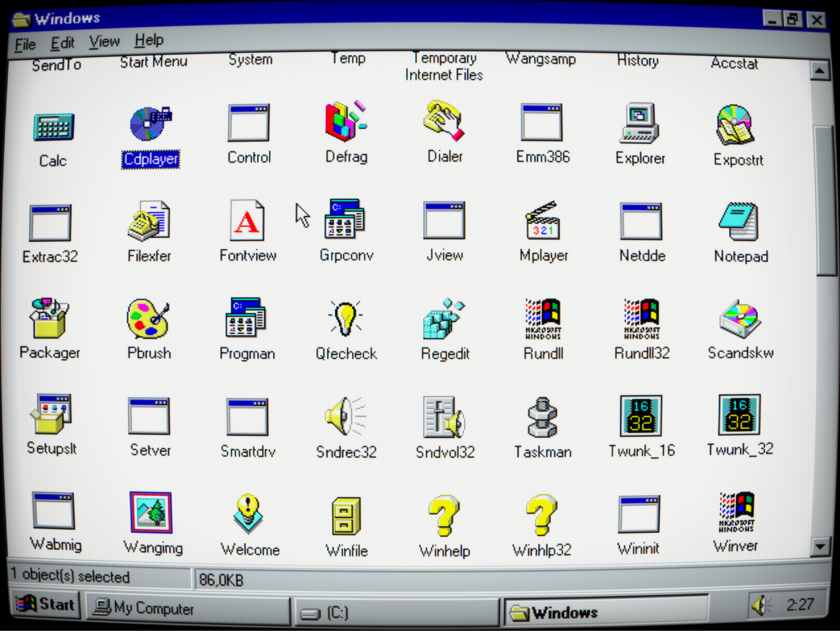Click the scrollbar up arrow
The image size is (840, 631).
(x=820, y=70)
